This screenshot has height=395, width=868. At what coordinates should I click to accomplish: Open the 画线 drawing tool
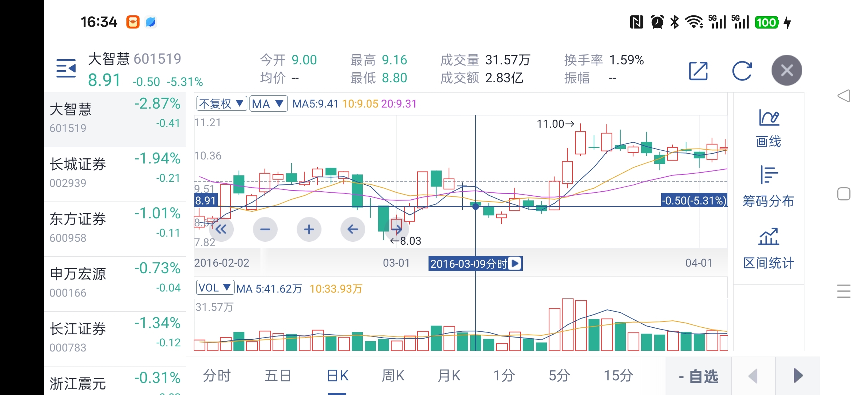[768, 129]
